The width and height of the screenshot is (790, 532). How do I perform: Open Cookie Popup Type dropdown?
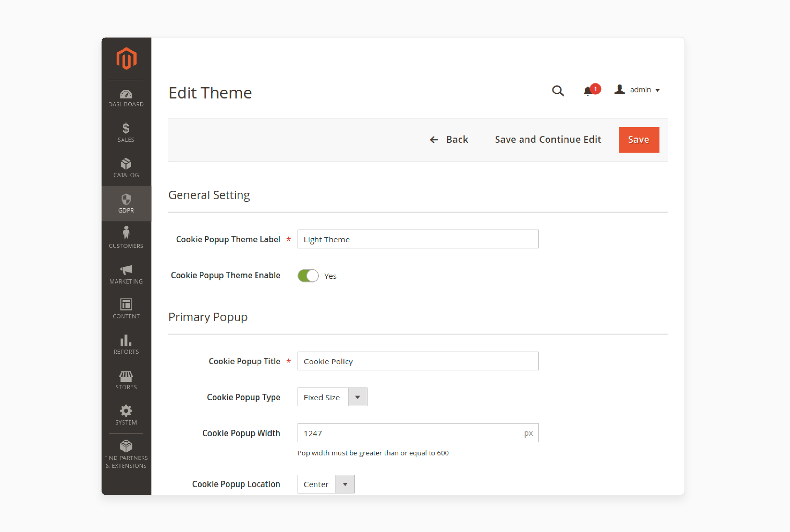pos(332,397)
